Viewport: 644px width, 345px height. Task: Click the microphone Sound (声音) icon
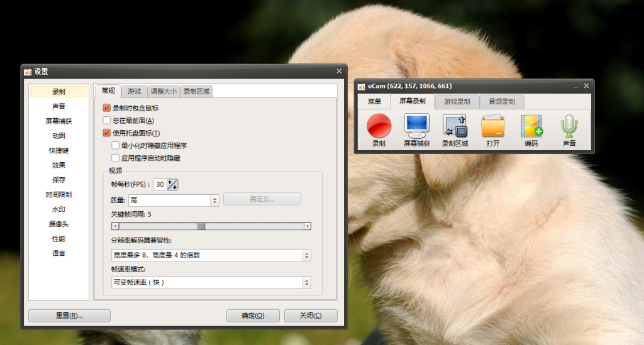tap(569, 126)
